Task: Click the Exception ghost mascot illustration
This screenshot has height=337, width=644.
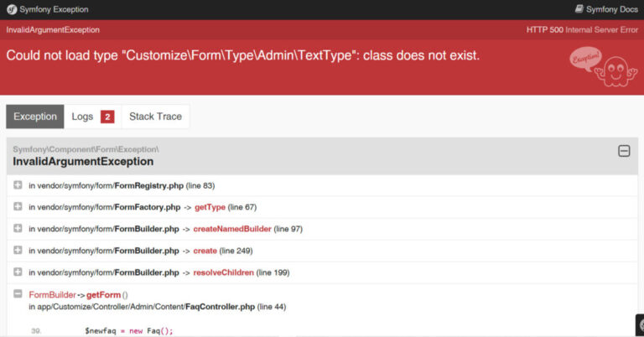Action: (604, 67)
